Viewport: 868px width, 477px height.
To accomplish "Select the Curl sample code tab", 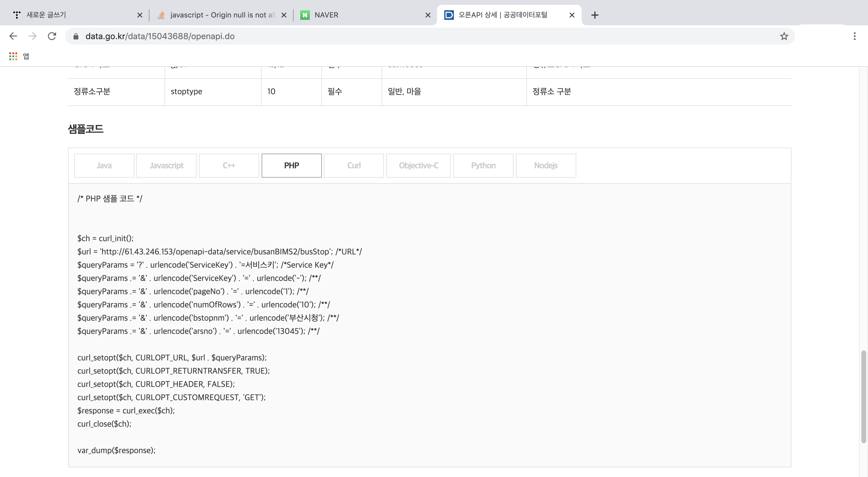I will [354, 165].
